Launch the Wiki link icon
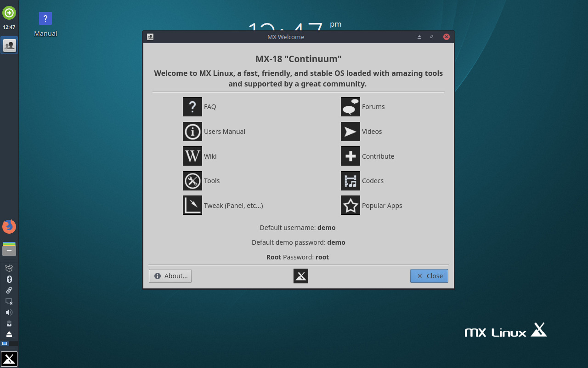588x368 pixels. pos(192,156)
